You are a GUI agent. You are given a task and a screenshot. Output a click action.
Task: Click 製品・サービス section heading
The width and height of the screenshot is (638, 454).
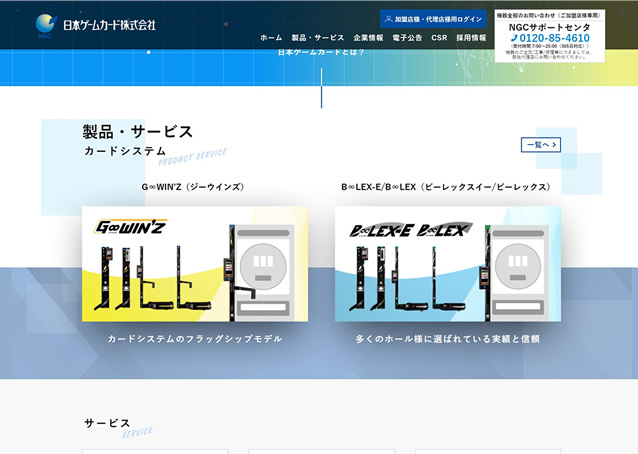click(138, 132)
